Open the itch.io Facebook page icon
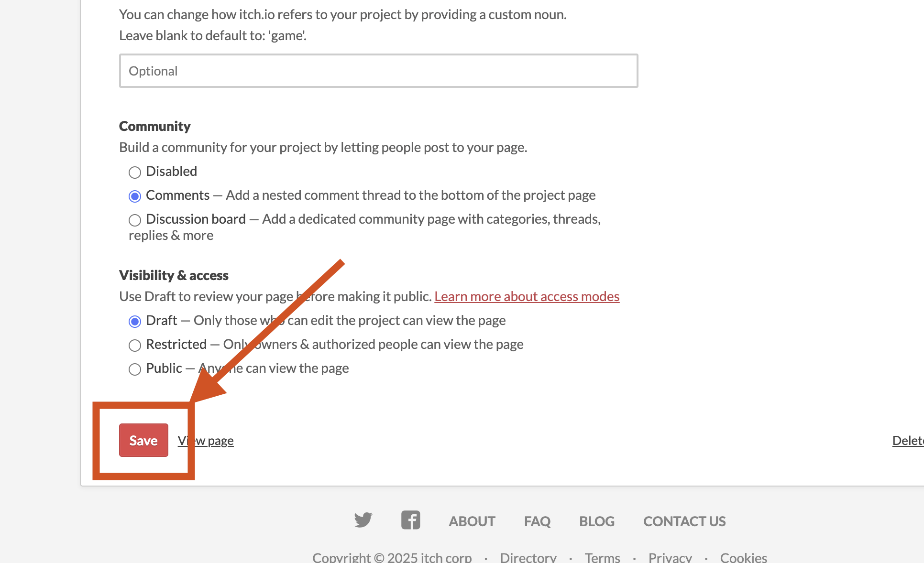Viewport: 924px width, 563px height. [411, 520]
